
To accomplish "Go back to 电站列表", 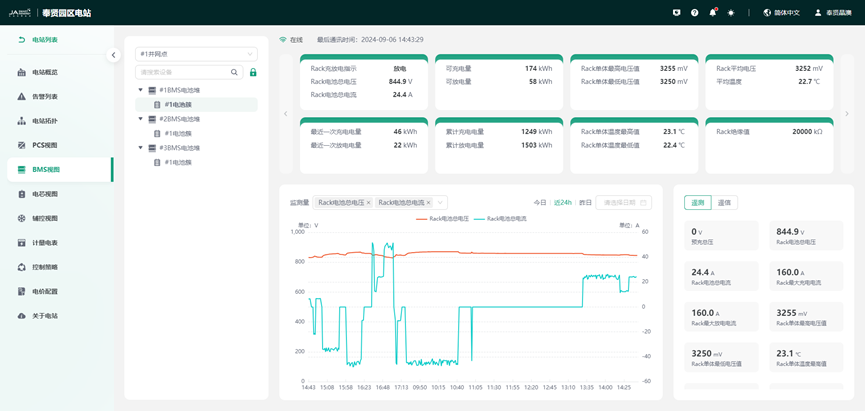I will click(38, 40).
